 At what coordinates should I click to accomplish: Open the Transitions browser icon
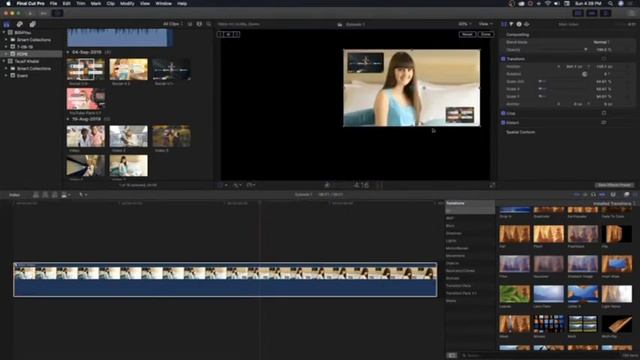coord(635,195)
